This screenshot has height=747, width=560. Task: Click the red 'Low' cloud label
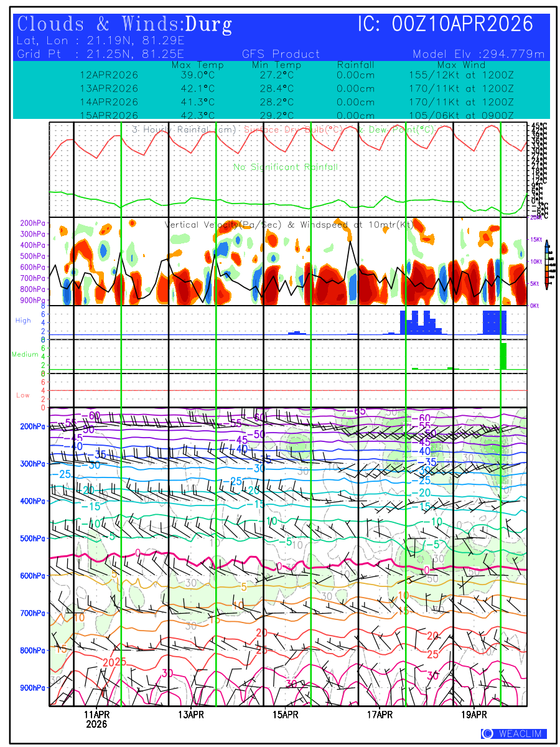point(22,395)
